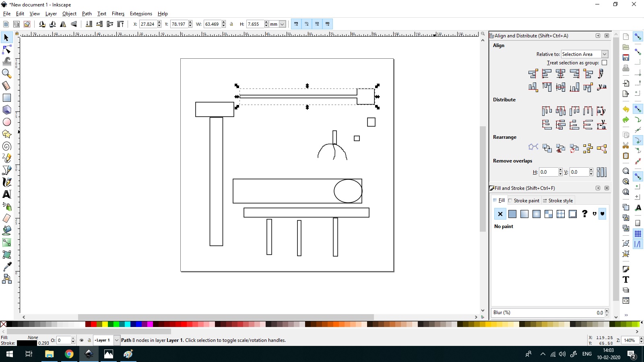This screenshot has height=362, width=644.
Task: Toggle move patterns with object
Action: 327,24
